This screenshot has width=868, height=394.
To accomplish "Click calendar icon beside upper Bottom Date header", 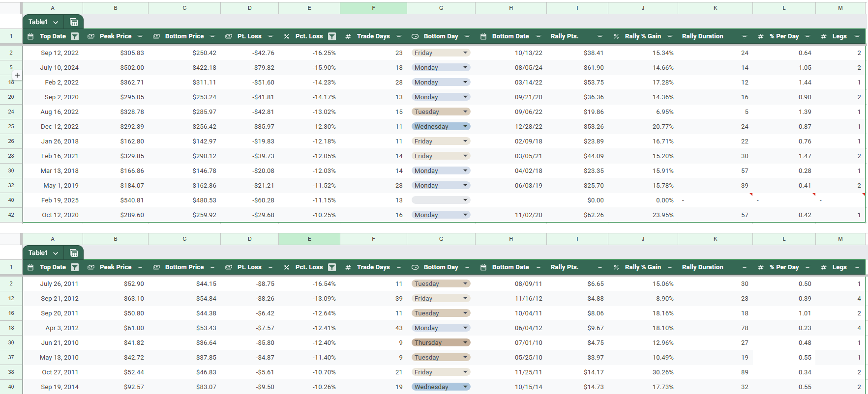I will coord(483,36).
